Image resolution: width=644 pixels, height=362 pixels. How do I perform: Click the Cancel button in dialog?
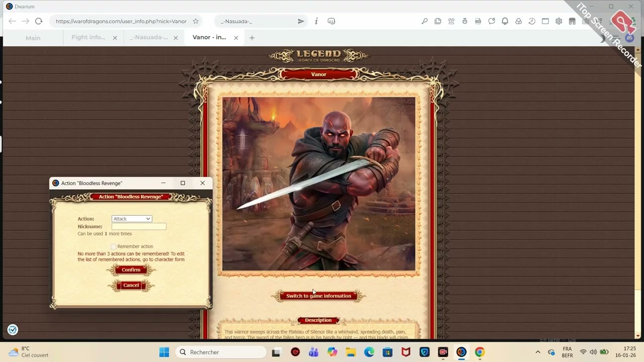click(x=131, y=285)
